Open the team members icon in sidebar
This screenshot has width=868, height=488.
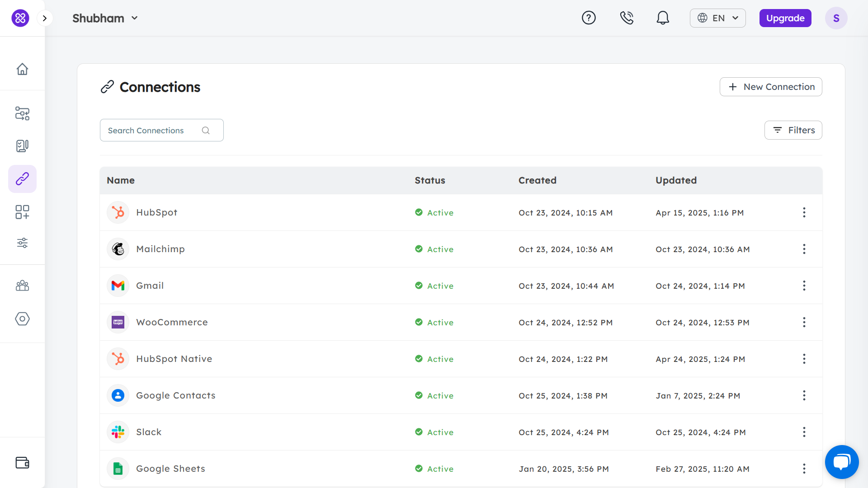pos(22,286)
